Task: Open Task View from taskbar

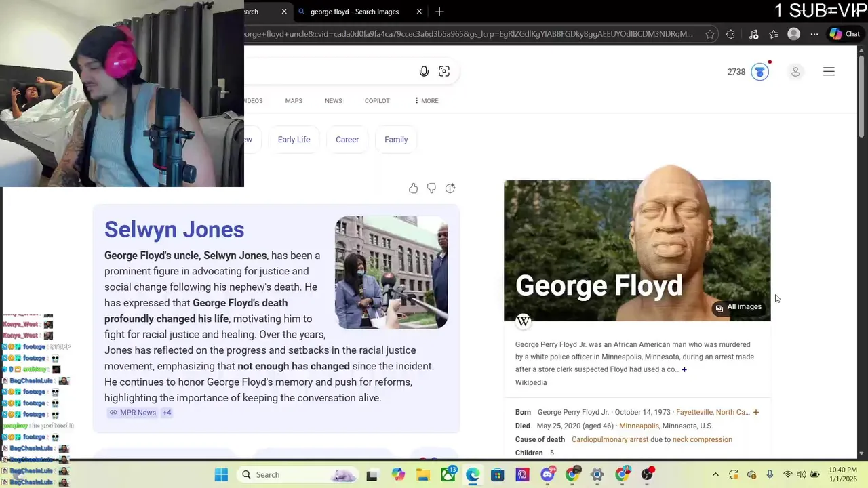Action: 372,475
